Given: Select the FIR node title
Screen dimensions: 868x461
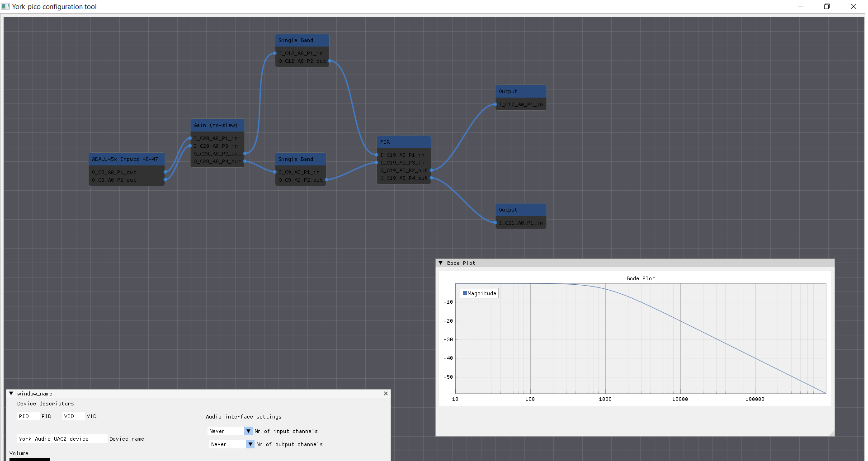Looking at the screenshot, I should pos(404,142).
